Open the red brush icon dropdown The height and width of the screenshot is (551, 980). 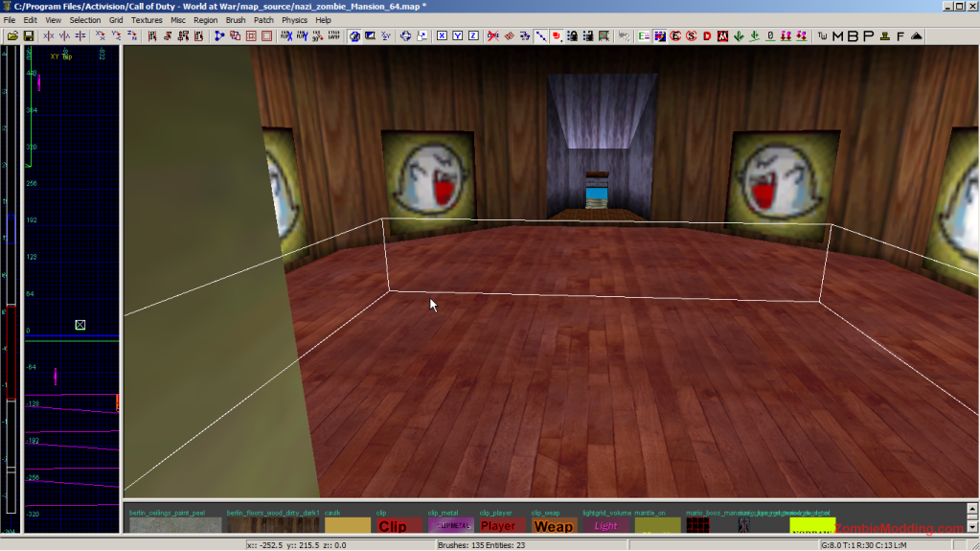coord(557,36)
